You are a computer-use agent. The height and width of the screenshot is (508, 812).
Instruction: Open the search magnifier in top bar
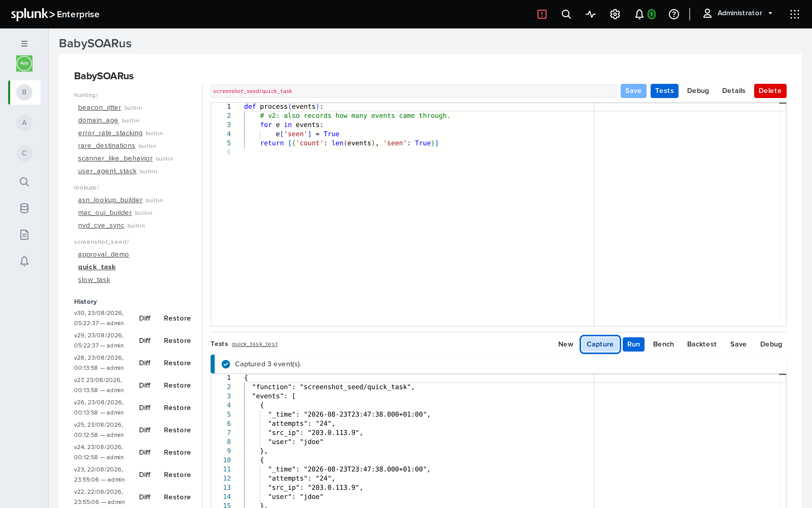[x=566, y=14]
